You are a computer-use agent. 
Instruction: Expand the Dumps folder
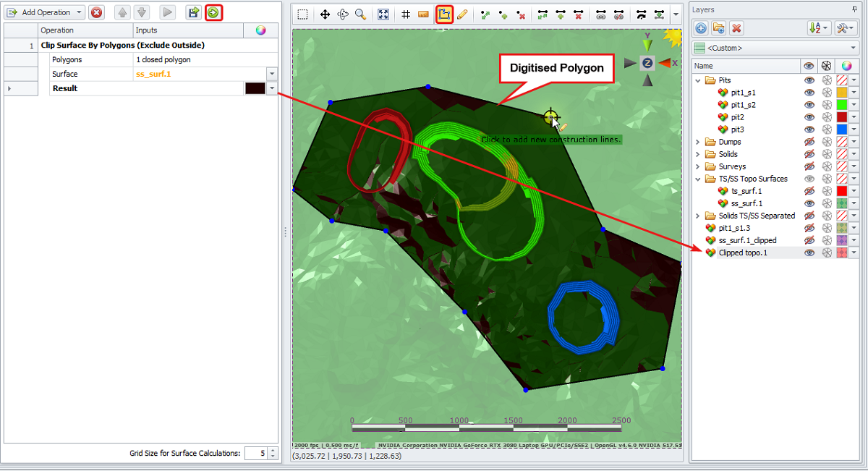(699, 142)
